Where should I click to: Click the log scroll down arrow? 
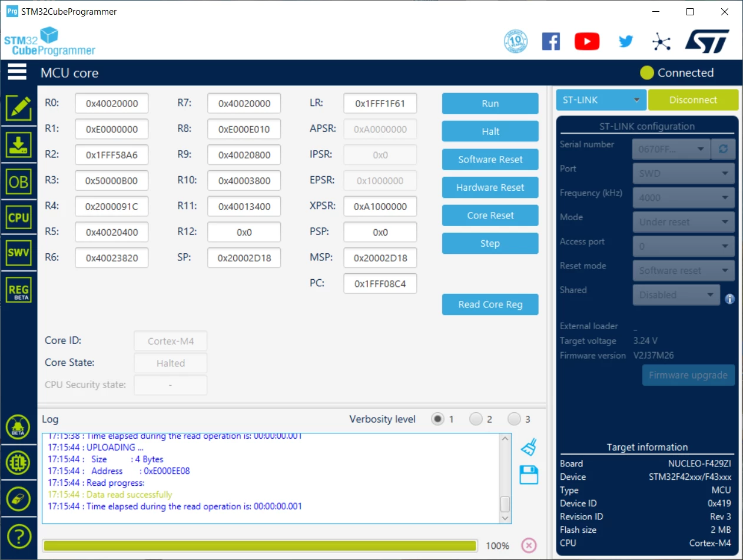click(505, 518)
